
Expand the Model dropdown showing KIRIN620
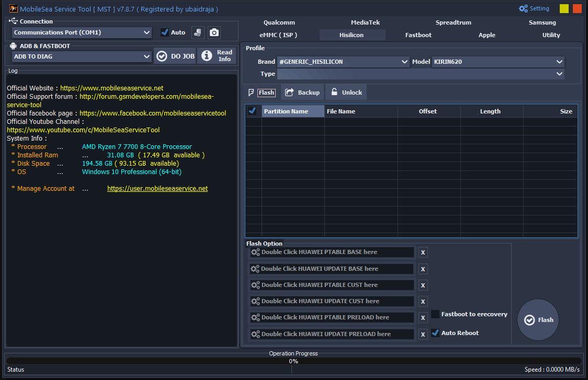click(x=497, y=62)
